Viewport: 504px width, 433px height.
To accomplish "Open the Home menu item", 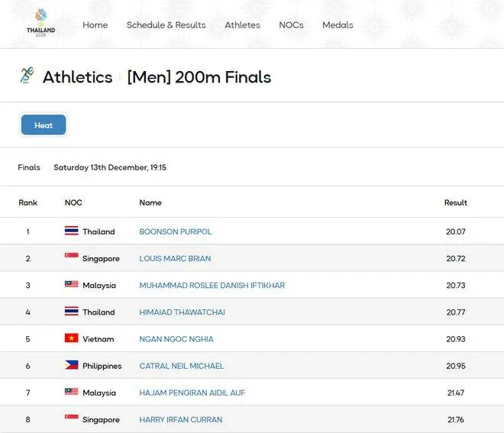I will 95,24.
